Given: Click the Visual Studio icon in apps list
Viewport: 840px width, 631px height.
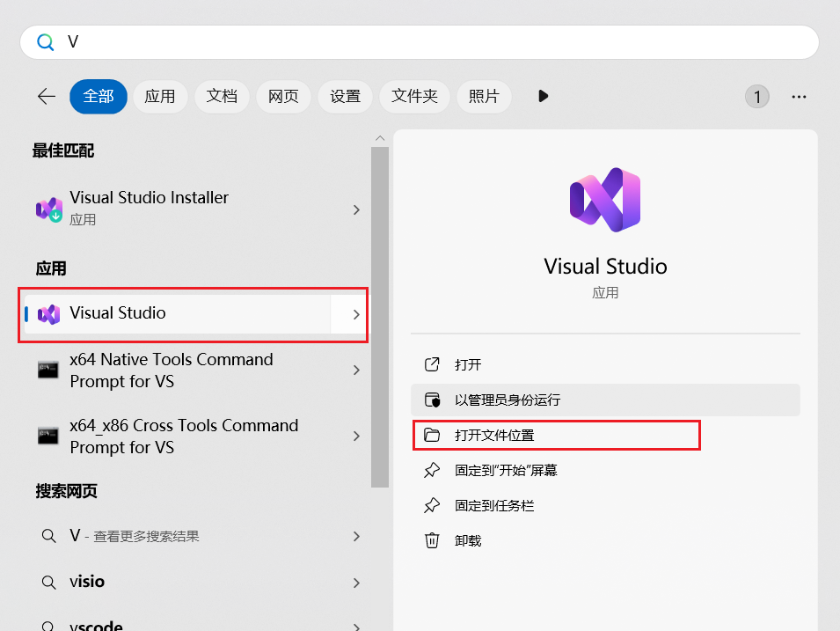Looking at the screenshot, I should click(48, 314).
